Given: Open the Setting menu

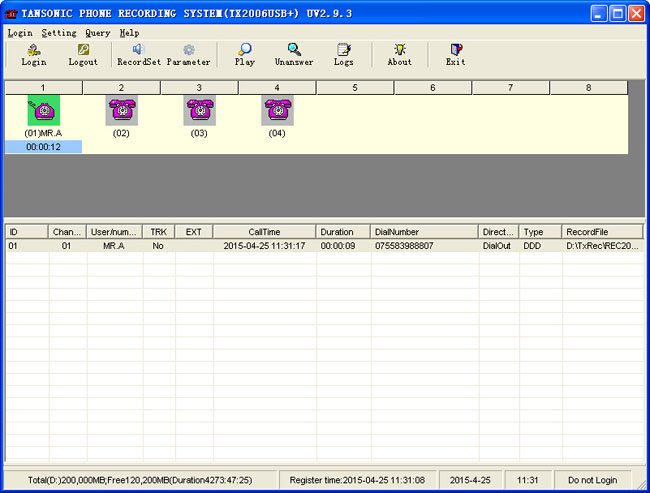Looking at the screenshot, I should click(59, 33).
